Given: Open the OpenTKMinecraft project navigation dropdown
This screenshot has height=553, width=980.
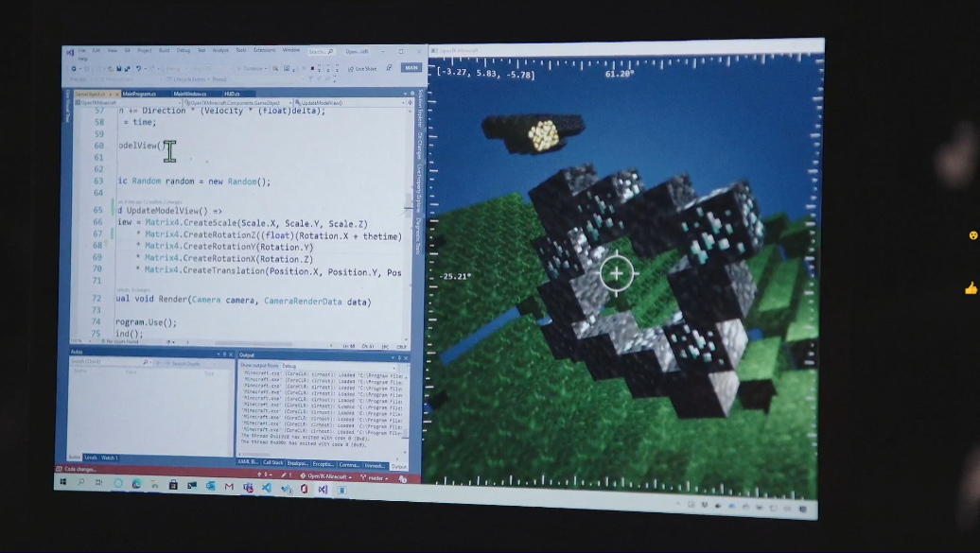Looking at the screenshot, I should tap(127, 103).
